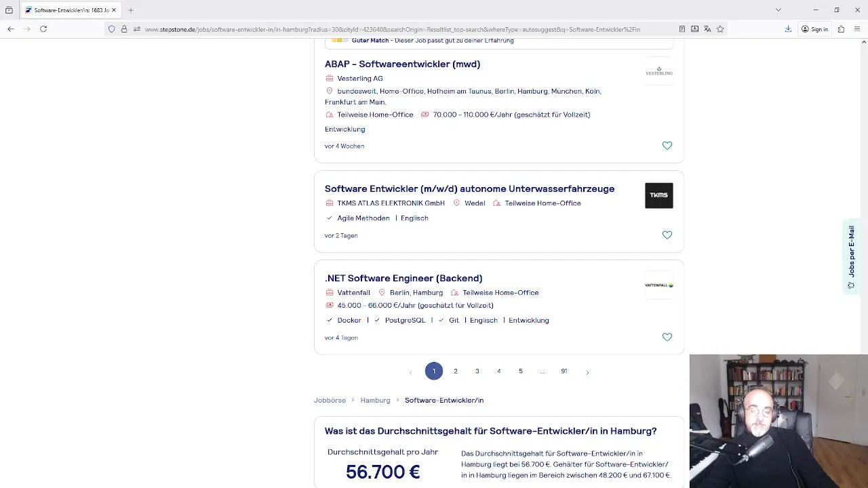
Task: Click 'Berlin, Hamburg' location of Vattenfall job
Action: 416,293
